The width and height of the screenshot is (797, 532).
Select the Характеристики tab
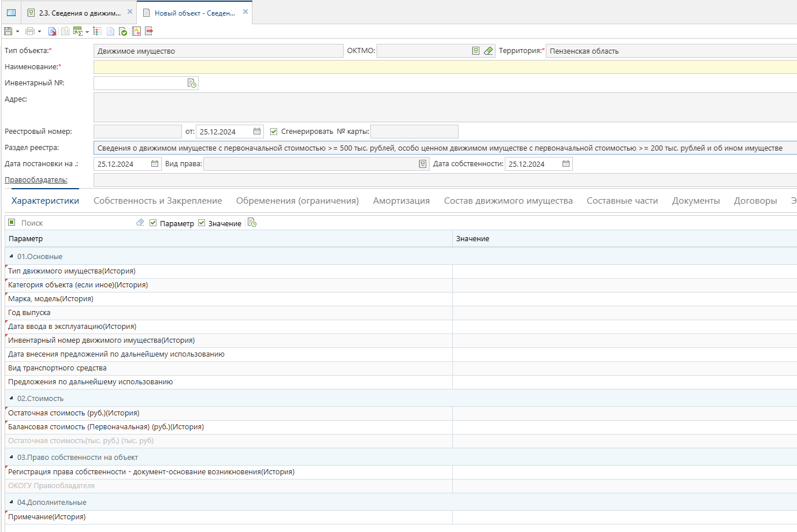click(45, 201)
